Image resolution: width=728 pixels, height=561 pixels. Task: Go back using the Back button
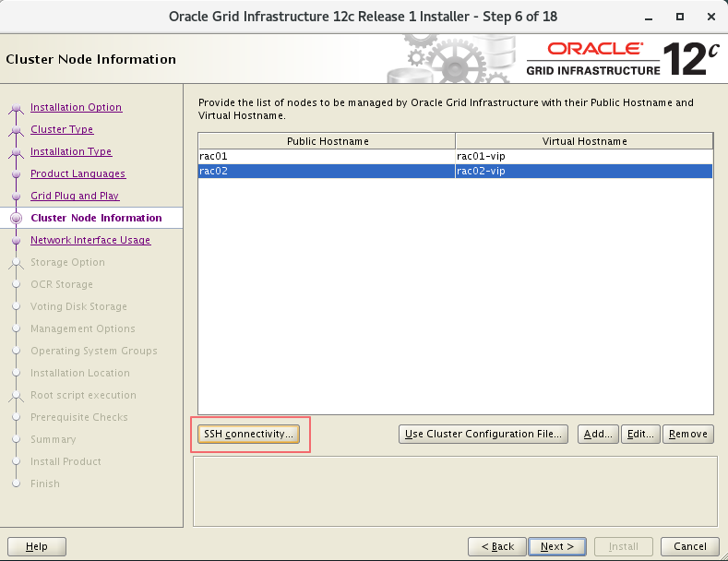497,546
